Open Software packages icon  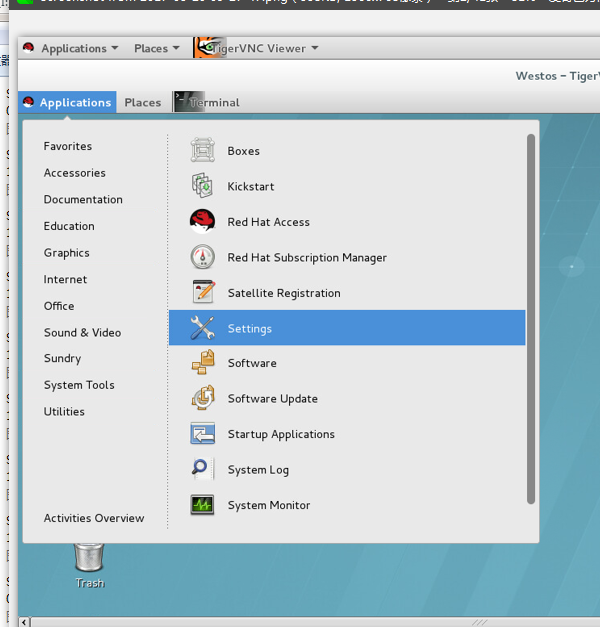click(x=203, y=363)
